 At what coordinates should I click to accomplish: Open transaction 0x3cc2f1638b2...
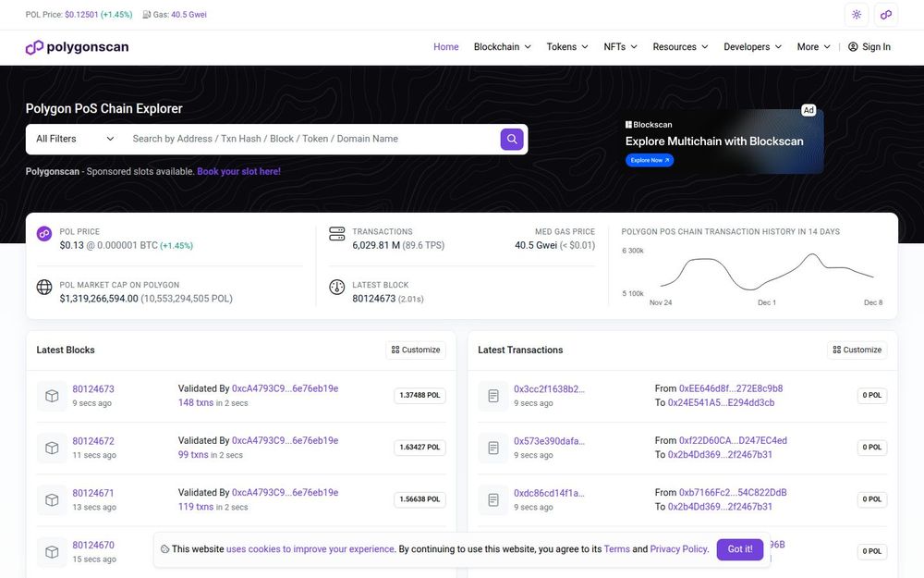tap(549, 389)
